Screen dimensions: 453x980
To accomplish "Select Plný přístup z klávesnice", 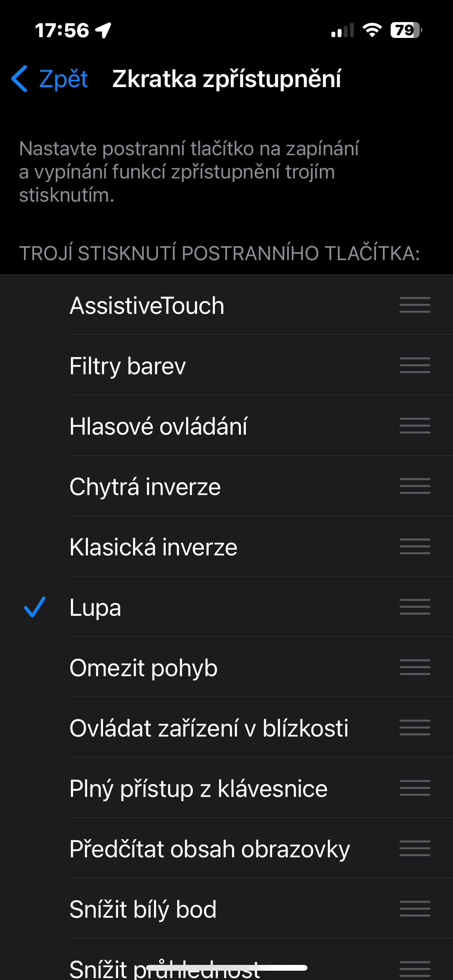I will pyautogui.click(x=198, y=789).
